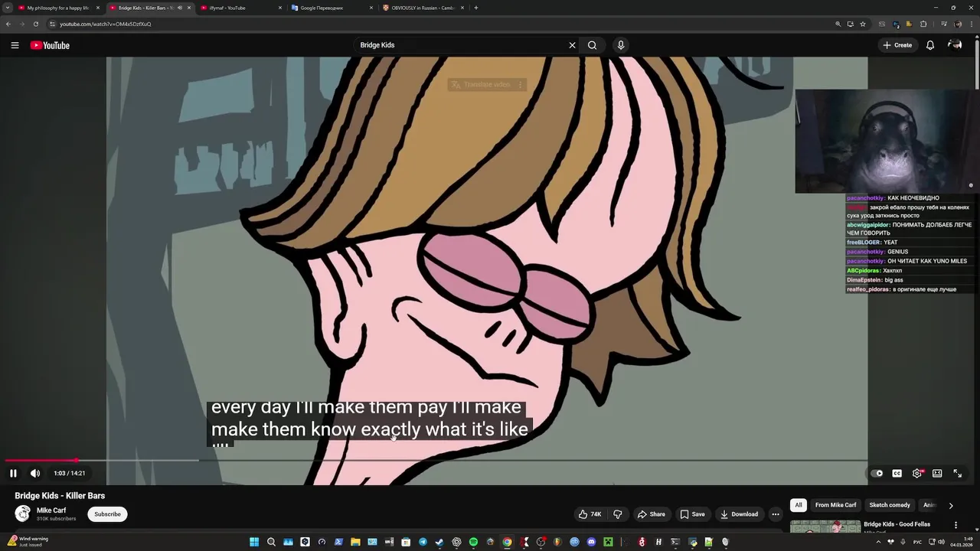
Task: Open Spotify from the taskbar
Action: (473, 542)
